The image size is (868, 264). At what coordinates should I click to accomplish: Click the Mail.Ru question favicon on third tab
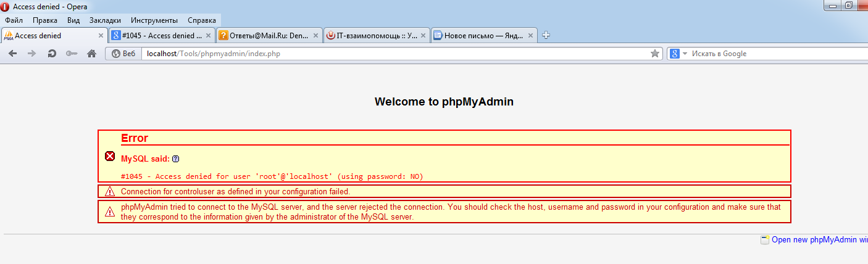click(223, 36)
